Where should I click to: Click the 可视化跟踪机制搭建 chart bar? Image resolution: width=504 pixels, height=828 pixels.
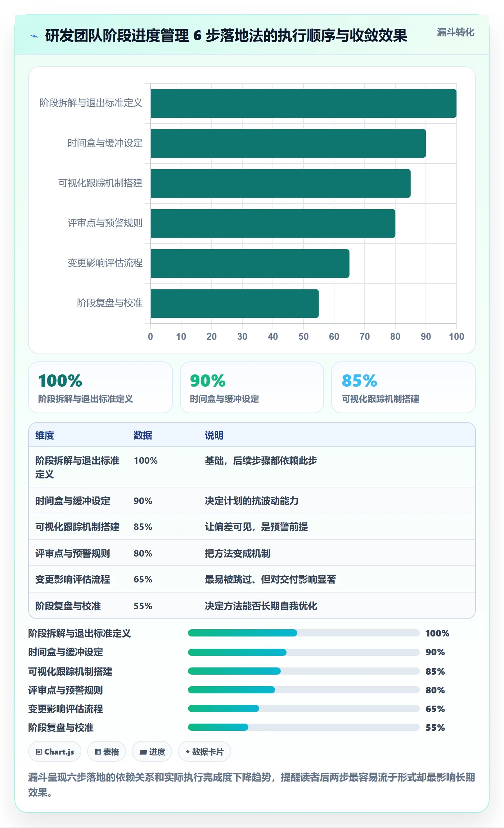[280, 183]
